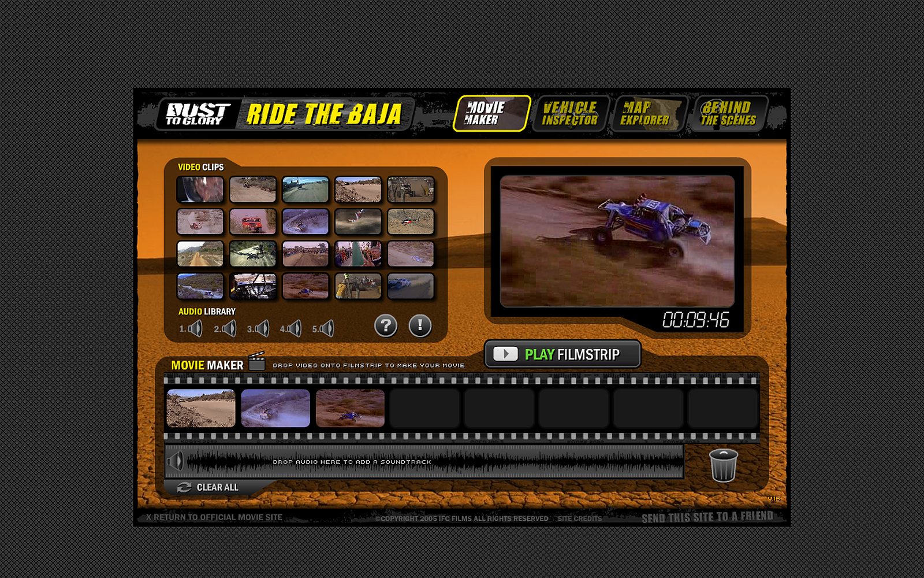Select the second filmstrip frame with dust cloud

pyautogui.click(x=275, y=408)
